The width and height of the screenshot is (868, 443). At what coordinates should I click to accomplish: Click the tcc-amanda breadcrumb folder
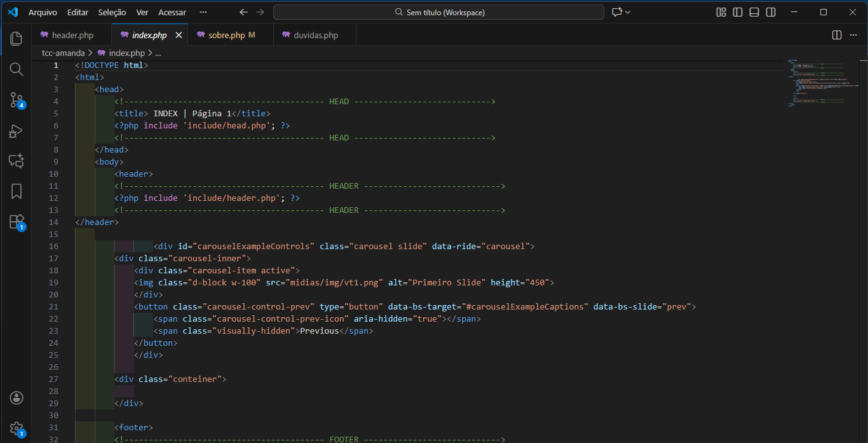point(63,53)
